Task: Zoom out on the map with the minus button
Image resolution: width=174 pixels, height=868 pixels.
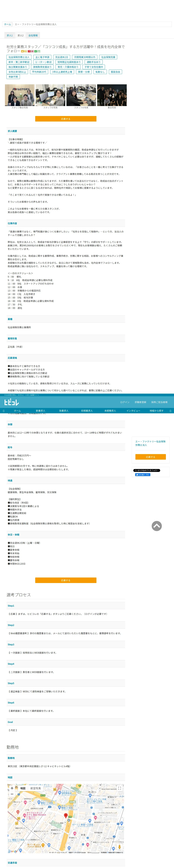Action: [x=12, y=794]
